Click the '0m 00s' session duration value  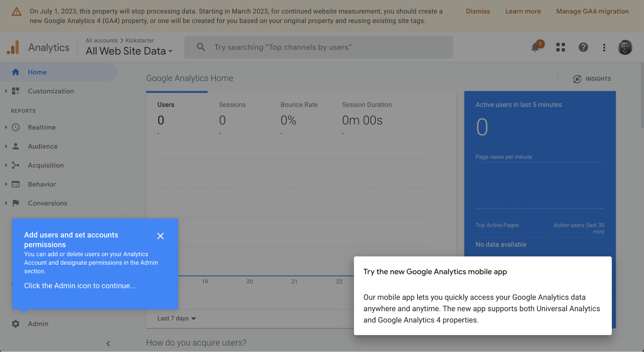(x=362, y=120)
